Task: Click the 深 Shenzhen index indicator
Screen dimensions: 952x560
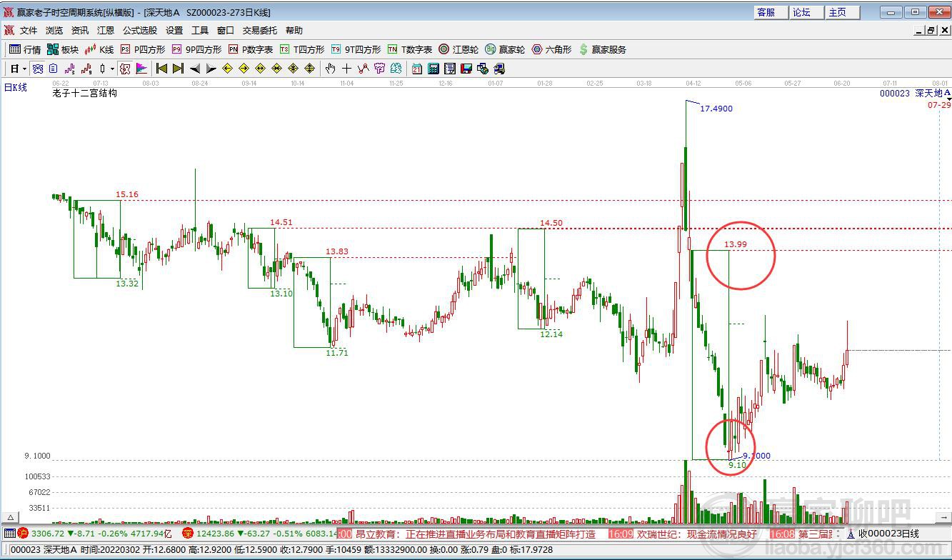Action: click(188, 534)
